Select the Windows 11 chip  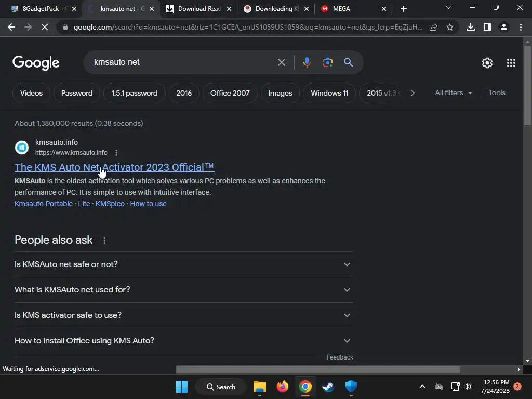329,93
